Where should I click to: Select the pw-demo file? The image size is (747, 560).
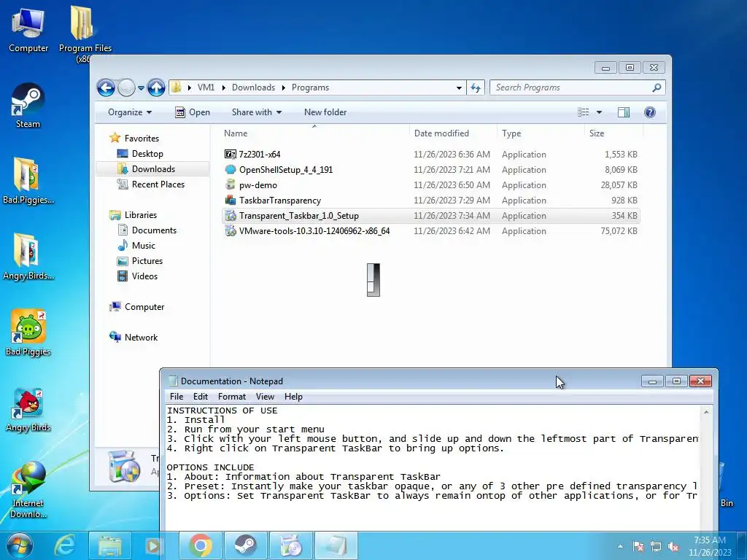pyautogui.click(x=430, y=184)
